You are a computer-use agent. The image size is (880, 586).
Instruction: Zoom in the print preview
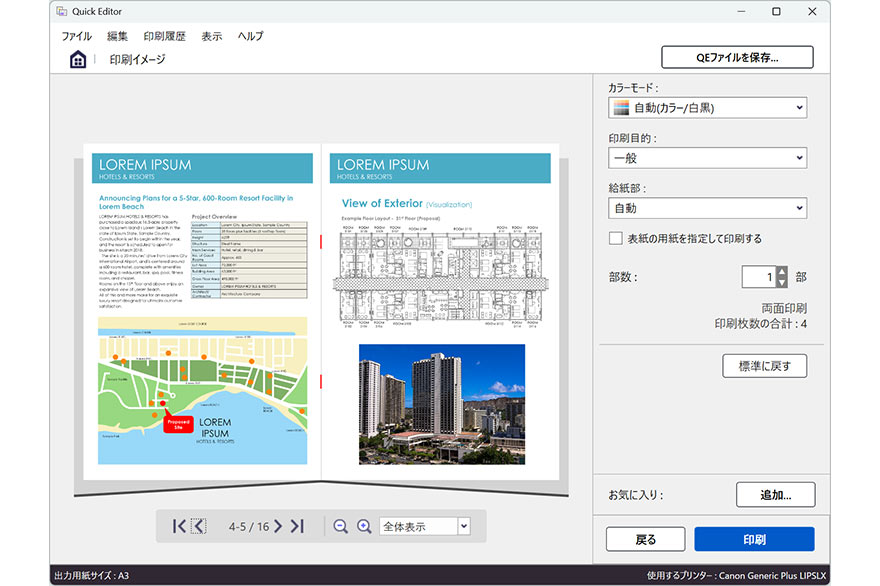pyautogui.click(x=364, y=526)
